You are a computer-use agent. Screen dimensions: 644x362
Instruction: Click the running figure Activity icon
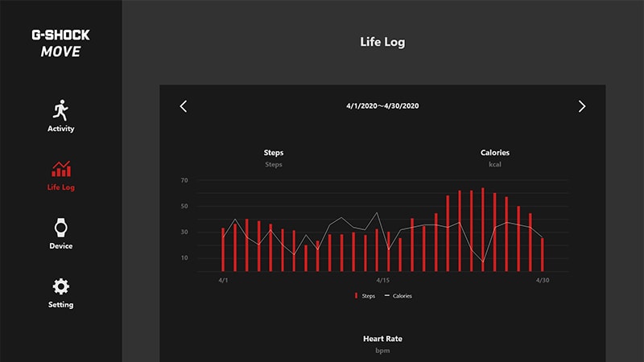pyautogui.click(x=60, y=110)
